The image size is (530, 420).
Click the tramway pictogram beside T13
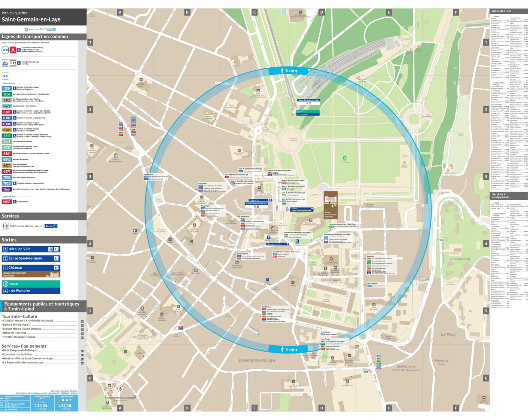tap(5, 63)
